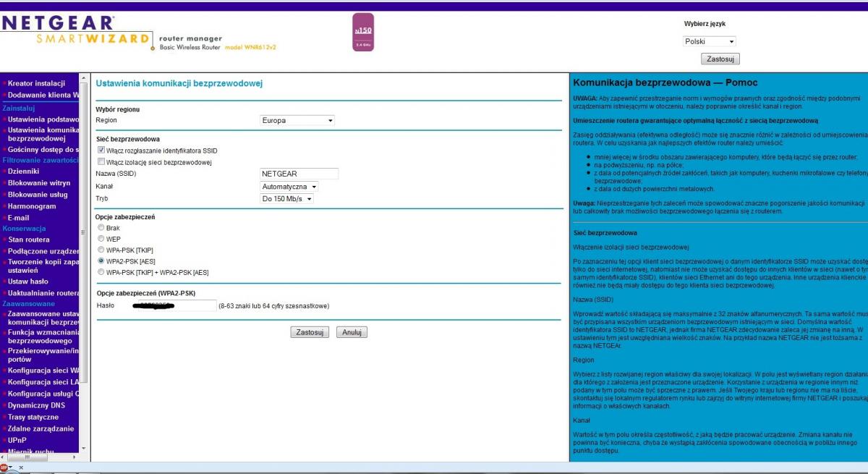Image resolution: width=868 pixels, height=474 pixels.
Task: Open Konfiguracja usługi QoS sidebar link
Action: coord(43,394)
